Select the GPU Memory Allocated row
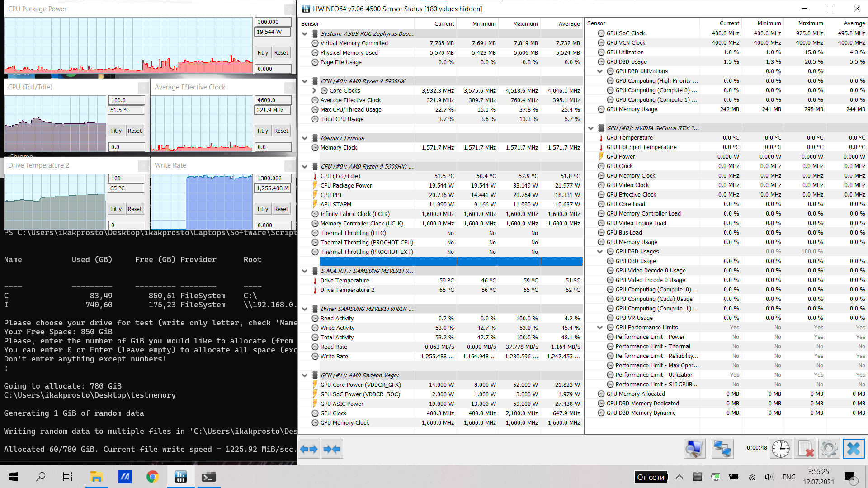Screen dimensions: 868x488 point(726,394)
